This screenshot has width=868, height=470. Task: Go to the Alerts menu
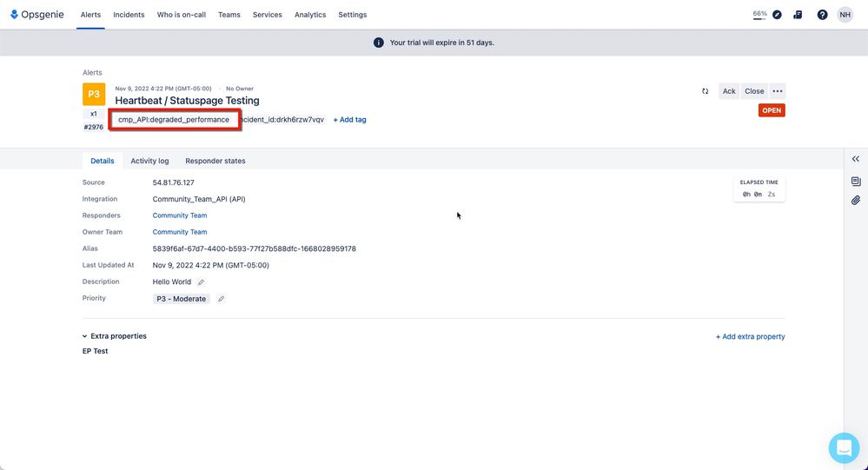click(x=90, y=15)
